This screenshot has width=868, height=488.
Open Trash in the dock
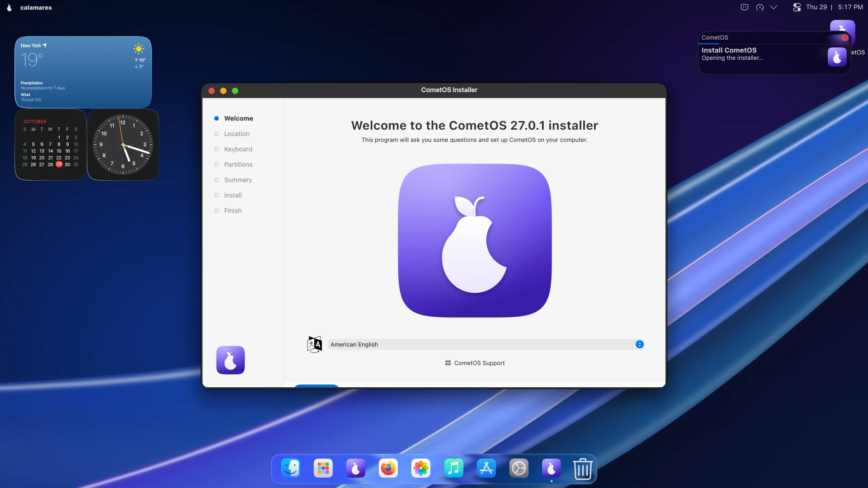tap(583, 469)
